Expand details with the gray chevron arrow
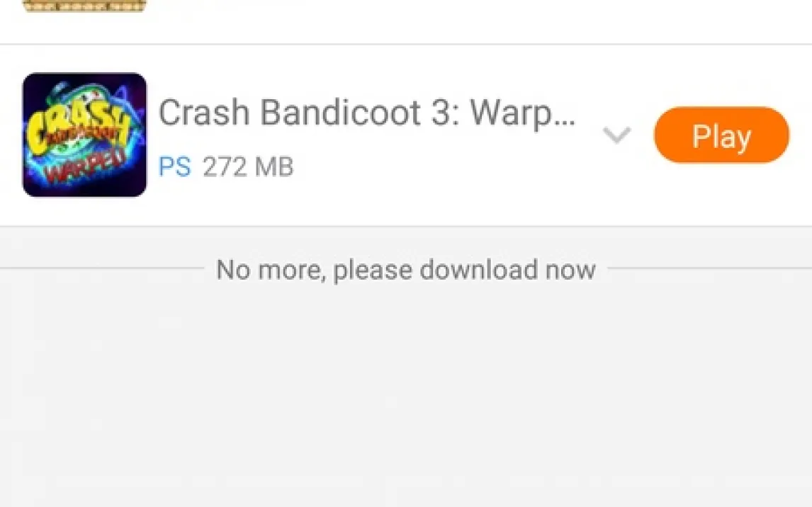Viewport: 812px width, 507px height. (616, 135)
